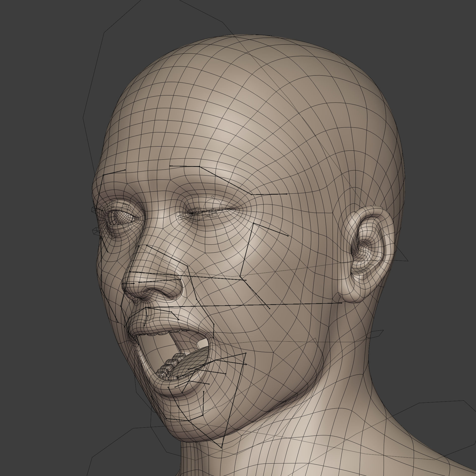Click the bone tip pointing below the chin

click(221, 448)
